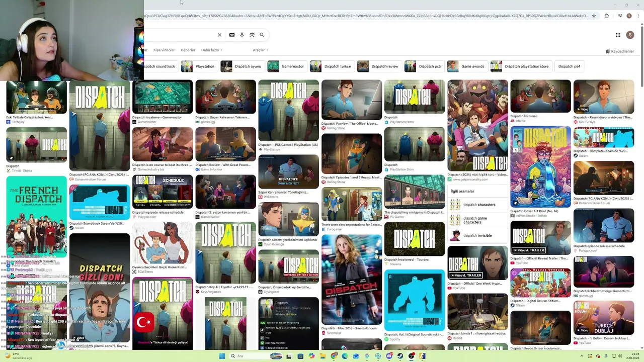Screen dimensions: 644x362
Task: Open the Chrome three-dot menu
Action: click(638, 16)
